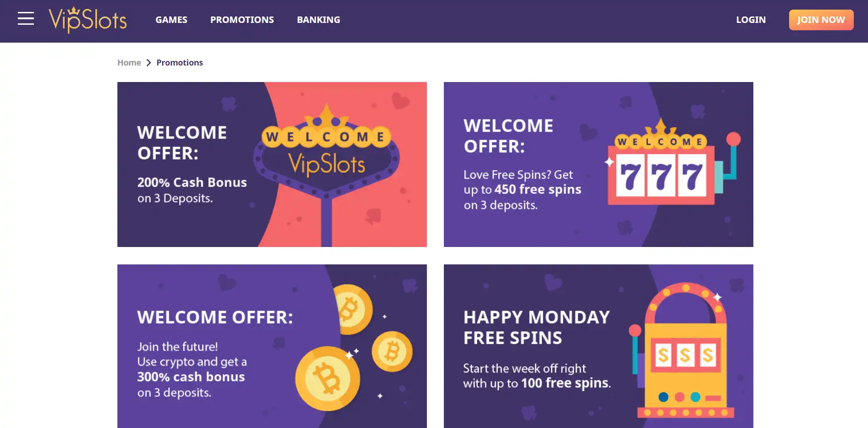Open the Promotions menu item

[242, 20]
